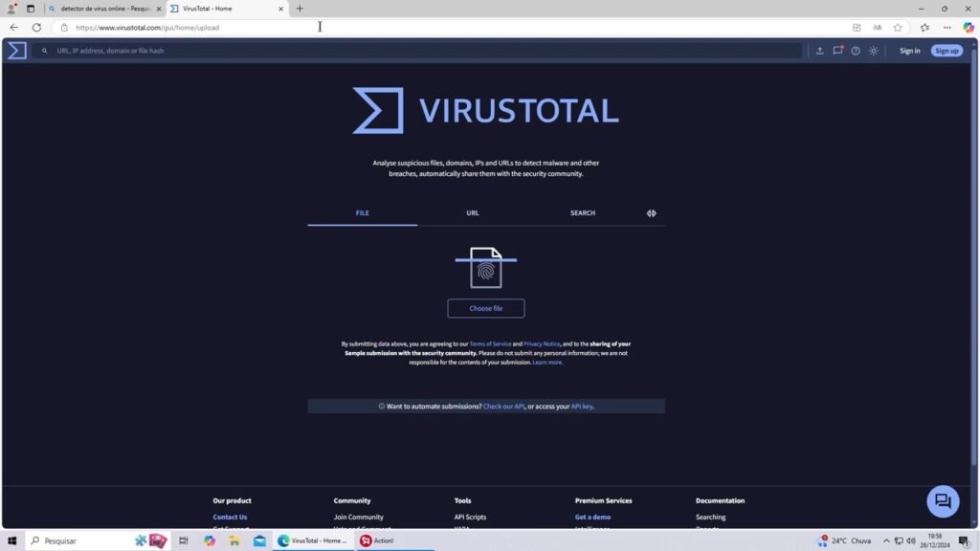The image size is (980, 551).
Task: Click the Sign up button
Action: coord(947,51)
